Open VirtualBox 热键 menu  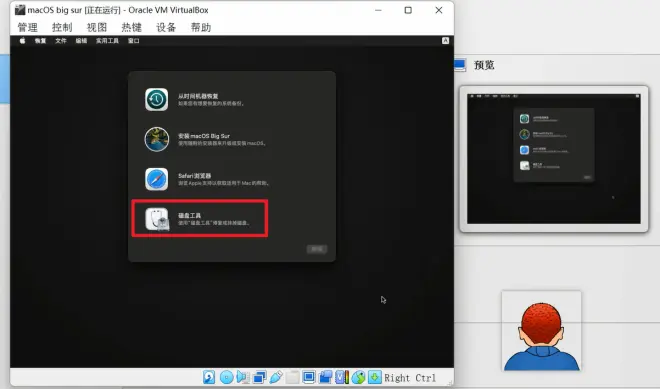[131, 27]
